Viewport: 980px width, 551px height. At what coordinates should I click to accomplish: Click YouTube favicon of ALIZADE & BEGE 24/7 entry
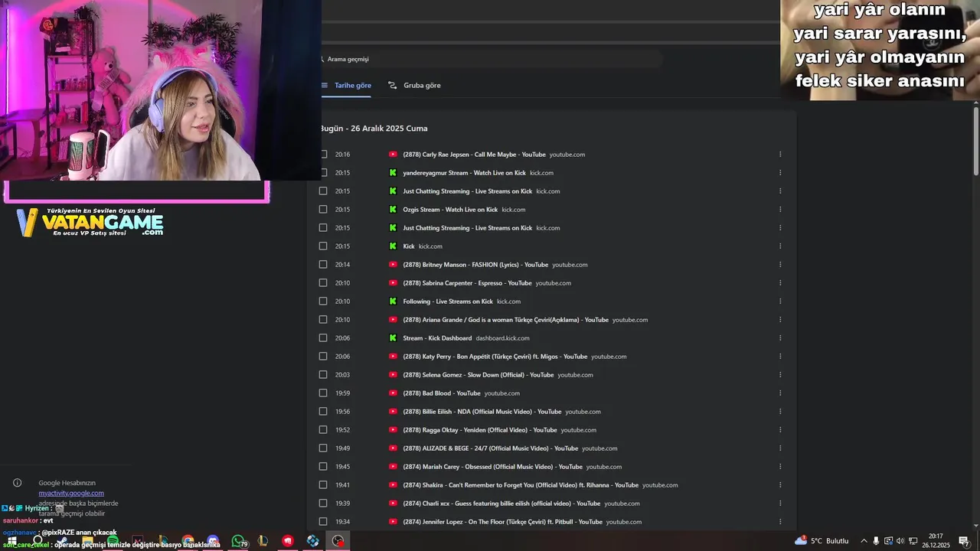pos(393,448)
